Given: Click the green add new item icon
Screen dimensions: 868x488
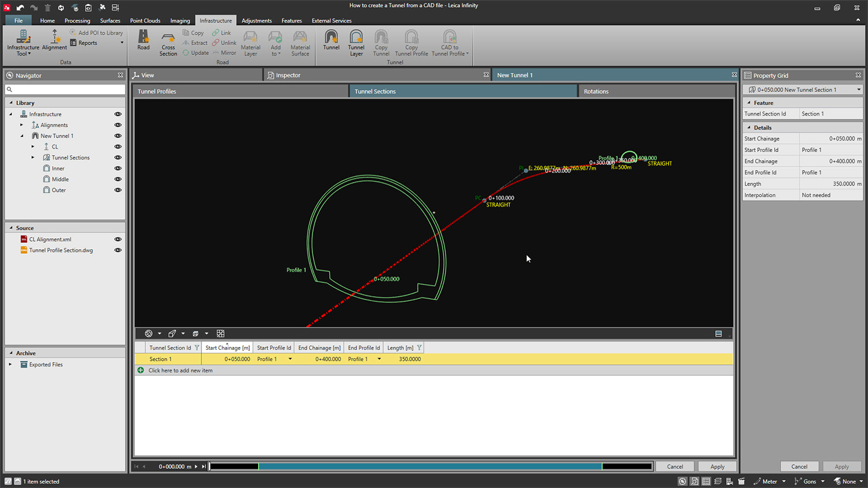Looking at the screenshot, I should (x=141, y=370).
